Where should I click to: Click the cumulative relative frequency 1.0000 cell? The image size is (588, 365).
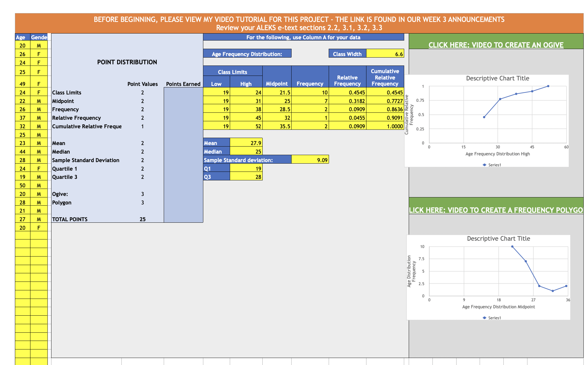[385, 126]
